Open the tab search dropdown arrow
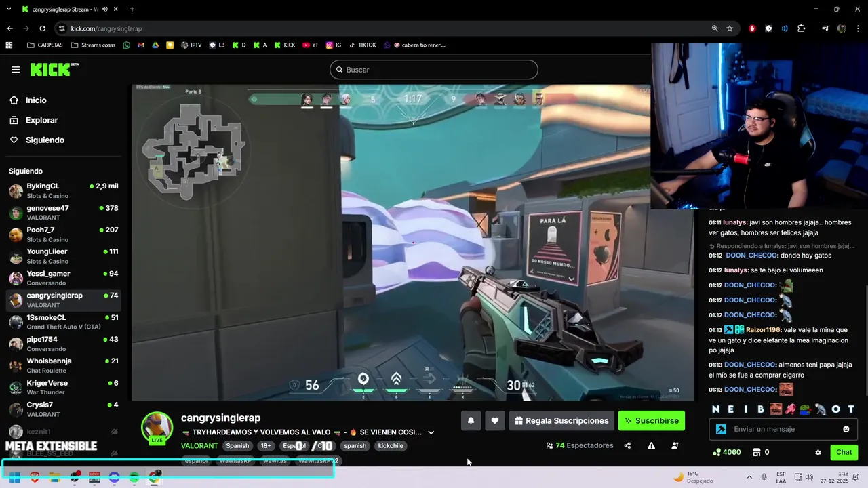The image size is (868, 488). click(9, 9)
